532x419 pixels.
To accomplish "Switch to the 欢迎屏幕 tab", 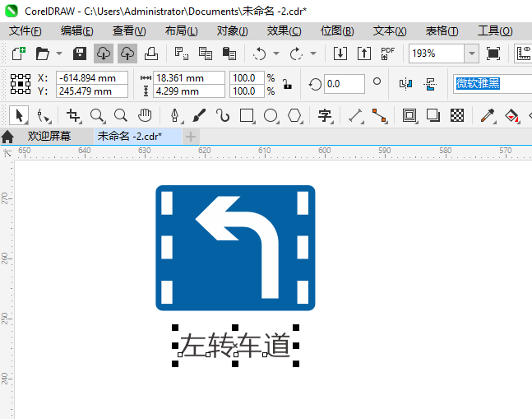I will [49, 136].
